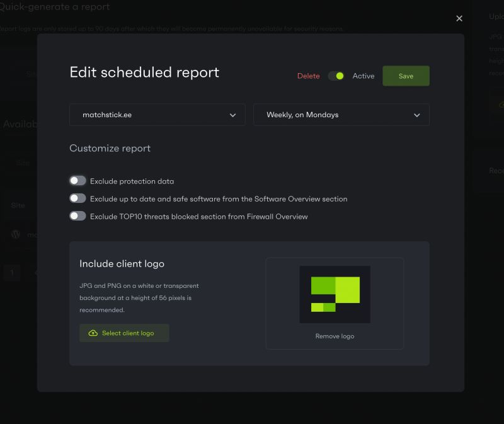
Task: Click the Select client logo button
Action: [x=124, y=333]
